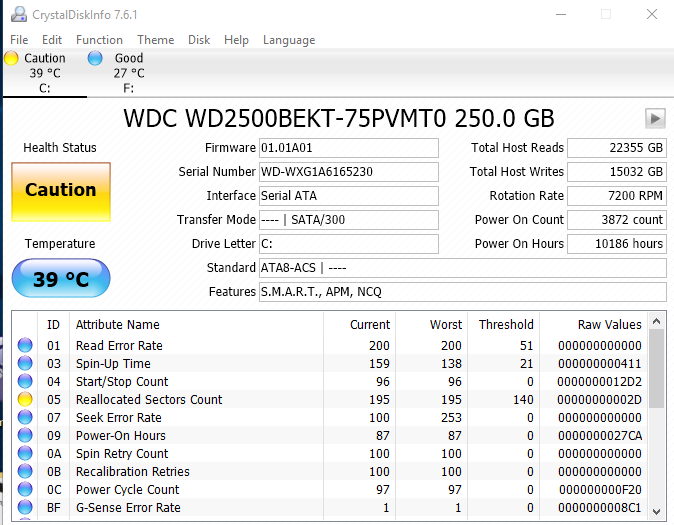Open the Edit menu
The image size is (674, 525).
point(52,40)
